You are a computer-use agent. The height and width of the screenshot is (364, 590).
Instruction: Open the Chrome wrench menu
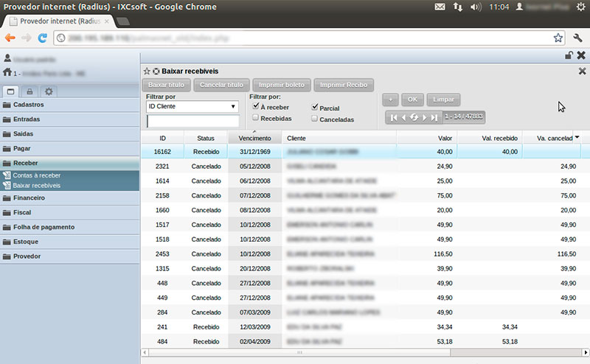pos(577,38)
